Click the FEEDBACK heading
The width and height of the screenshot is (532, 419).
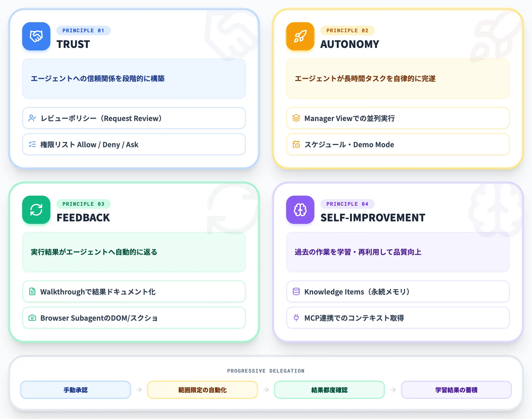tap(83, 218)
